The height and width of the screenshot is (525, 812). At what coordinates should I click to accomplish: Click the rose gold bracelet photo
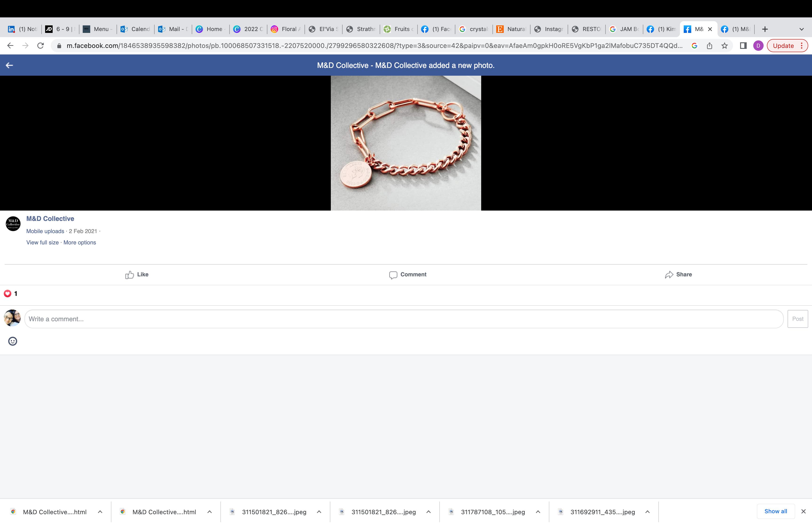click(406, 143)
